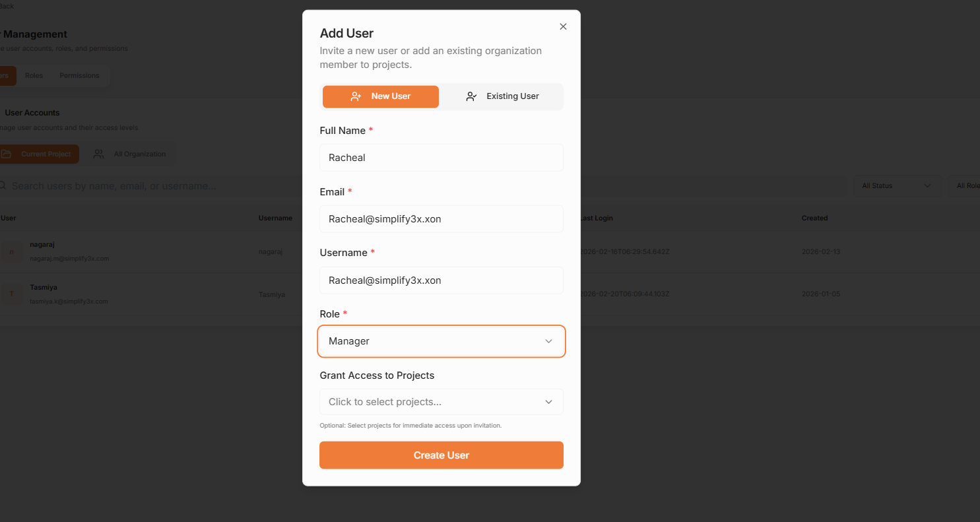Focus the Full Name field containing Racheal
Viewport: 980px width, 522px height.
pos(441,158)
